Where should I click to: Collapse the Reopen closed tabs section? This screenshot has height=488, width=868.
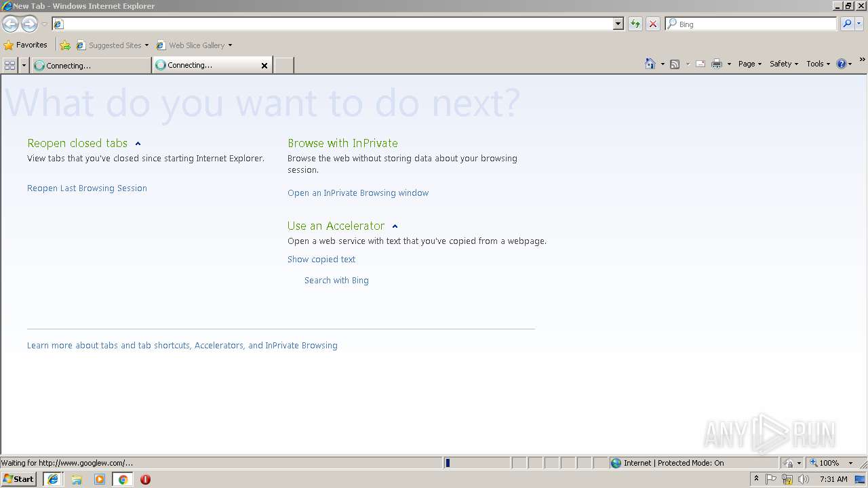[x=138, y=144]
